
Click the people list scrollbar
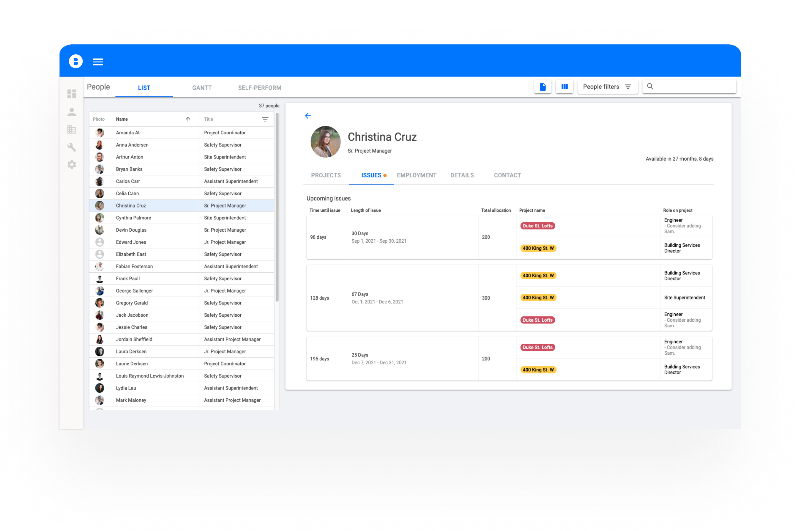pyautogui.click(x=277, y=207)
